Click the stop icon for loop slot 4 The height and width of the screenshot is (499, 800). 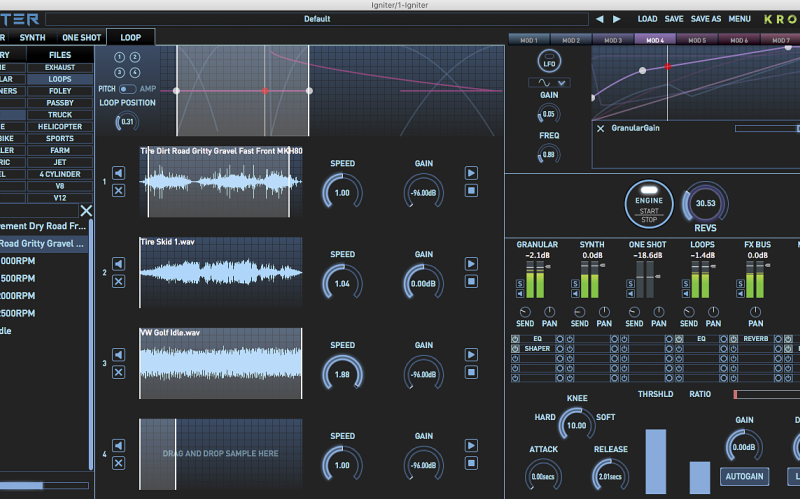471,463
